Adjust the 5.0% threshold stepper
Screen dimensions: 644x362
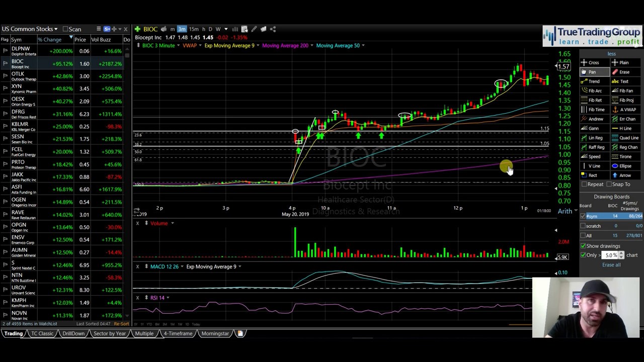(621, 255)
